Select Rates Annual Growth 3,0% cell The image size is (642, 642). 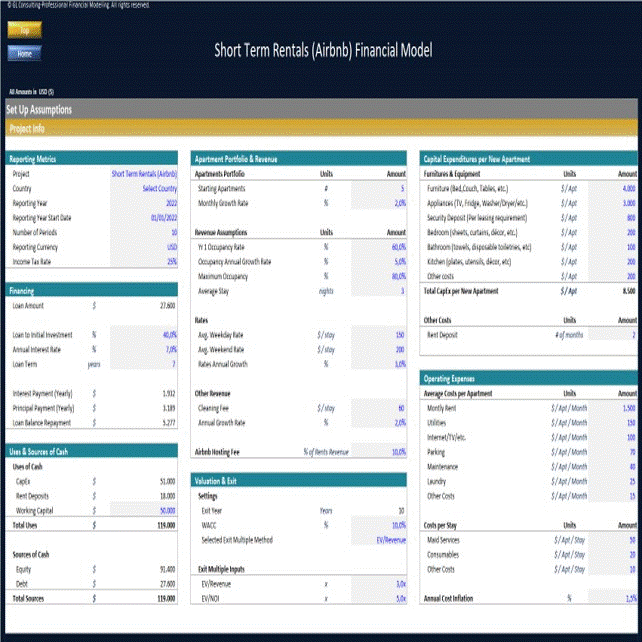pyautogui.click(x=379, y=364)
